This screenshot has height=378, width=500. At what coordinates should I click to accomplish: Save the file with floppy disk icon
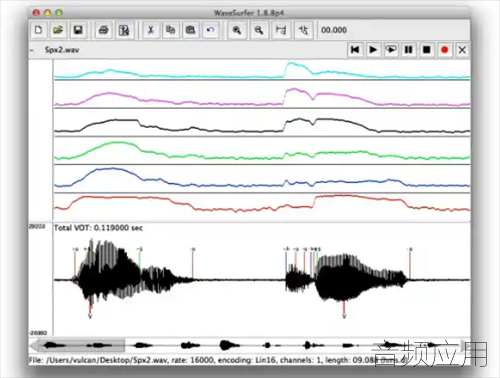coord(78,30)
